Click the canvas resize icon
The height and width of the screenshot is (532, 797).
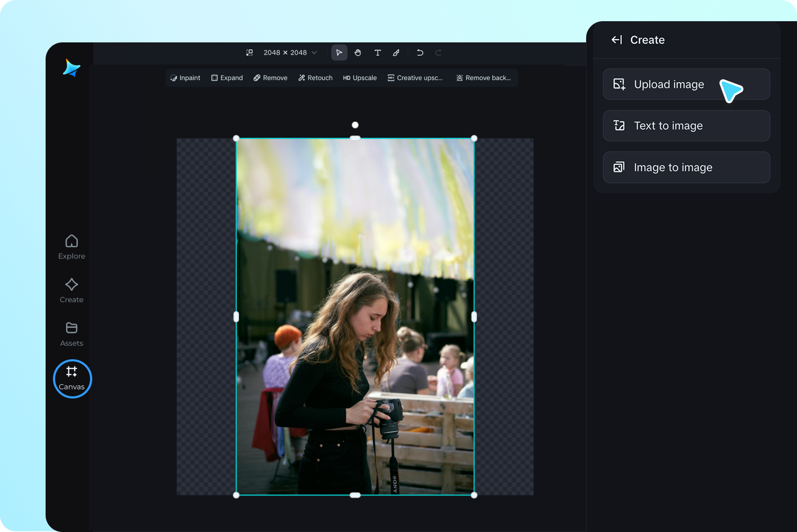point(250,52)
